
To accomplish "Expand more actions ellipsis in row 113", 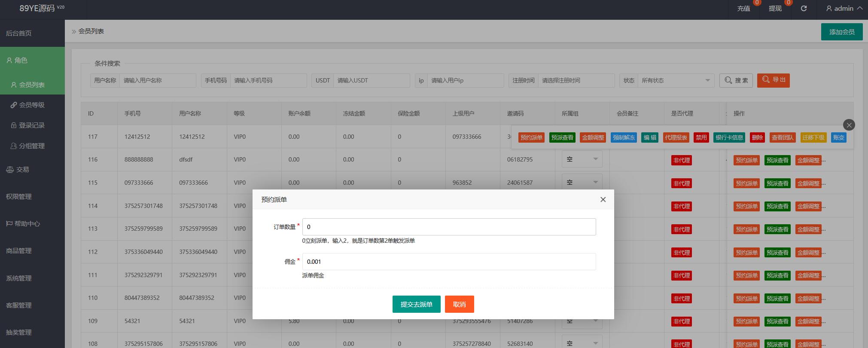I will tap(824, 229).
